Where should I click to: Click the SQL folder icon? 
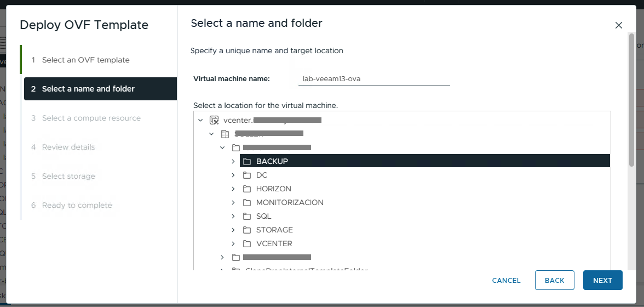point(247,216)
